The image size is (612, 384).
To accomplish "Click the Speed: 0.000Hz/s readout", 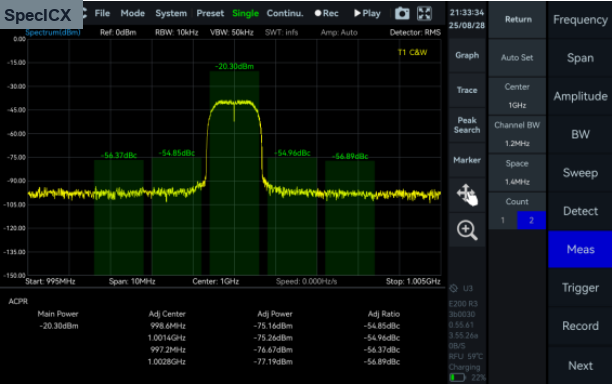I will [x=306, y=281].
